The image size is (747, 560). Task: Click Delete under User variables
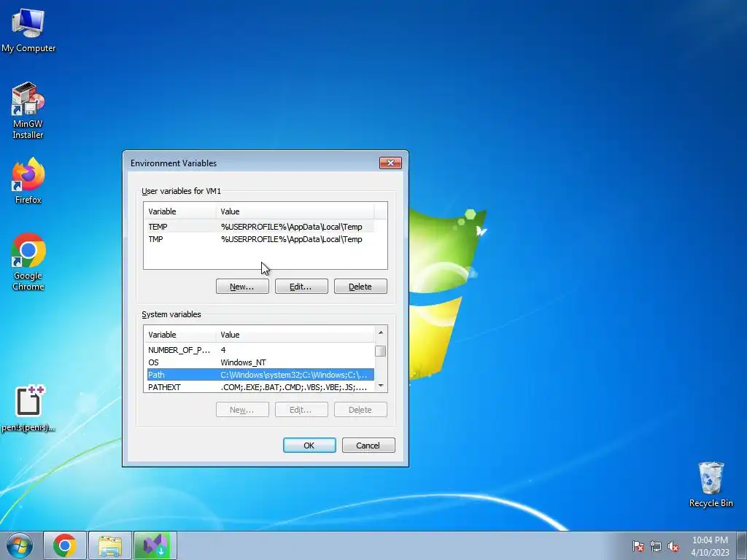point(360,286)
